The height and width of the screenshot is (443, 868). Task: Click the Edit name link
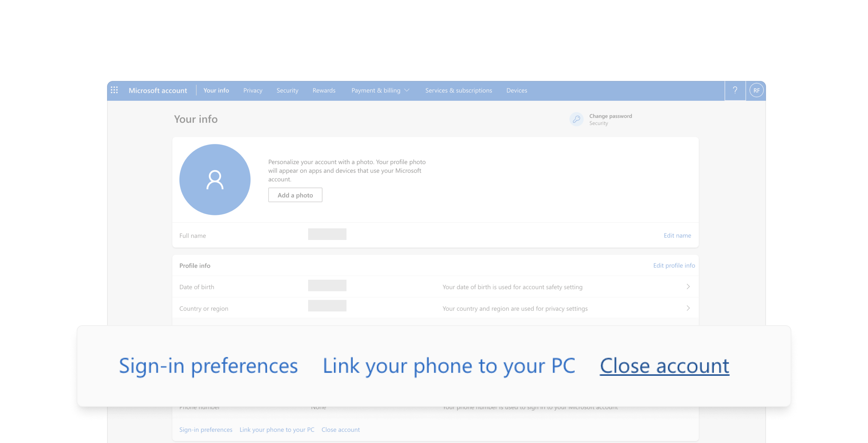pos(677,236)
